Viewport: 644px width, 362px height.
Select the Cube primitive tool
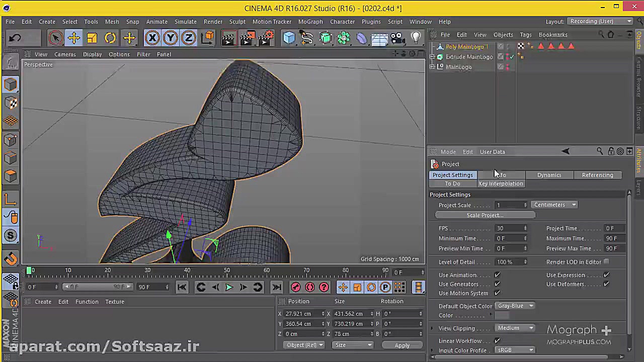tap(288, 38)
